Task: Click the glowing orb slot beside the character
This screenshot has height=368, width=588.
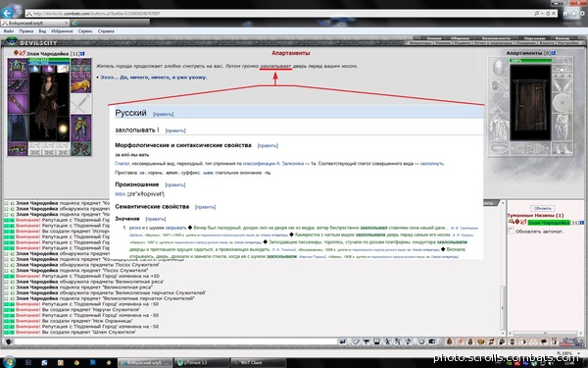Action: tap(63, 130)
